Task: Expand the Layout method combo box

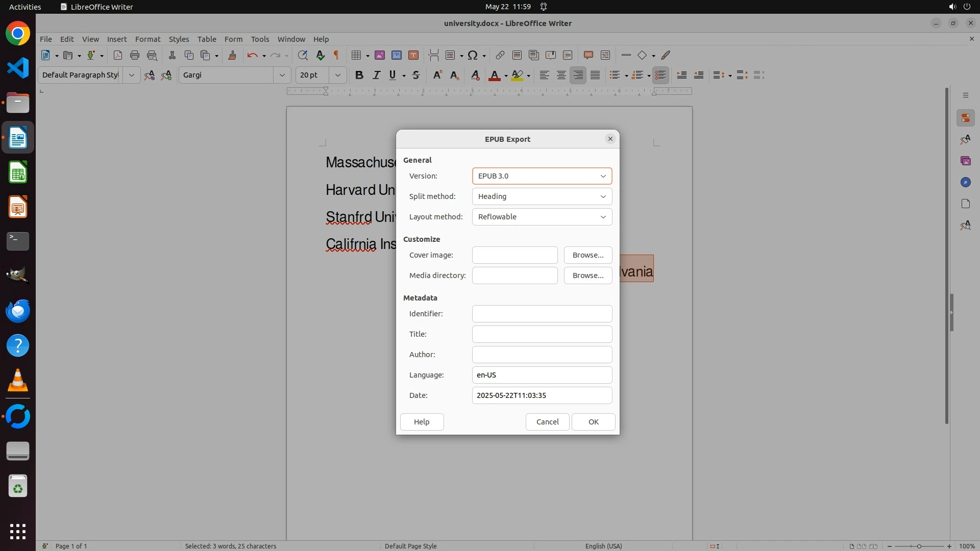Action: point(542,217)
